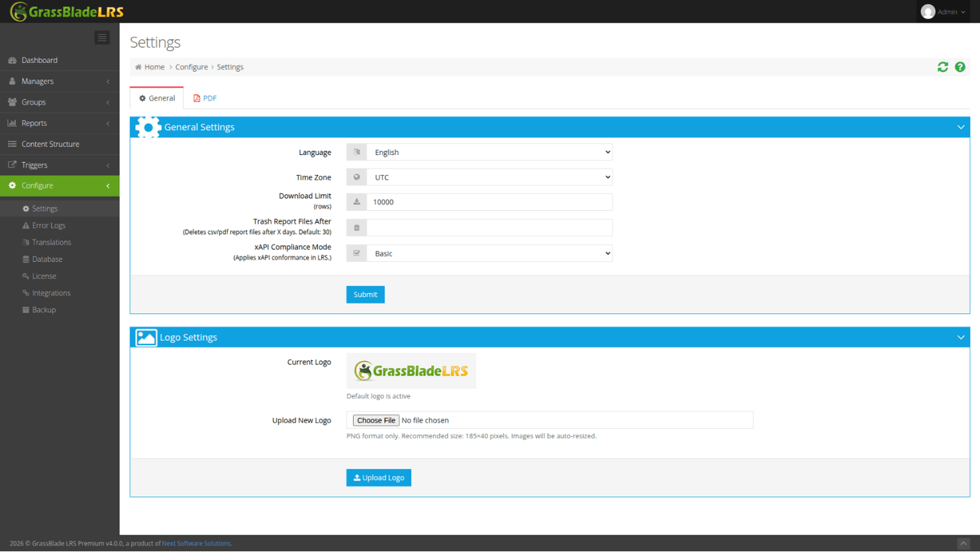This screenshot has height=552, width=980.
Task: Open the green help question mark icon
Action: pyautogui.click(x=960, y=67)
